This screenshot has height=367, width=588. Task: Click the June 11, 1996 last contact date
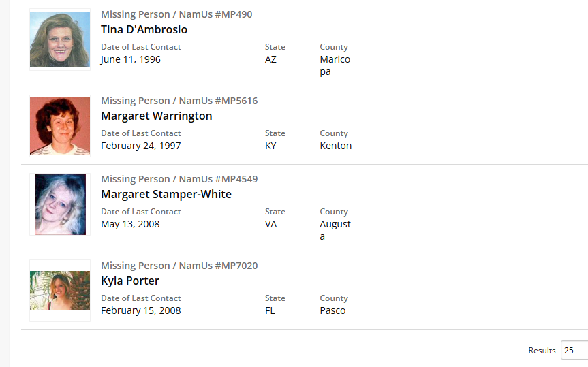click(x=131, y=59)
